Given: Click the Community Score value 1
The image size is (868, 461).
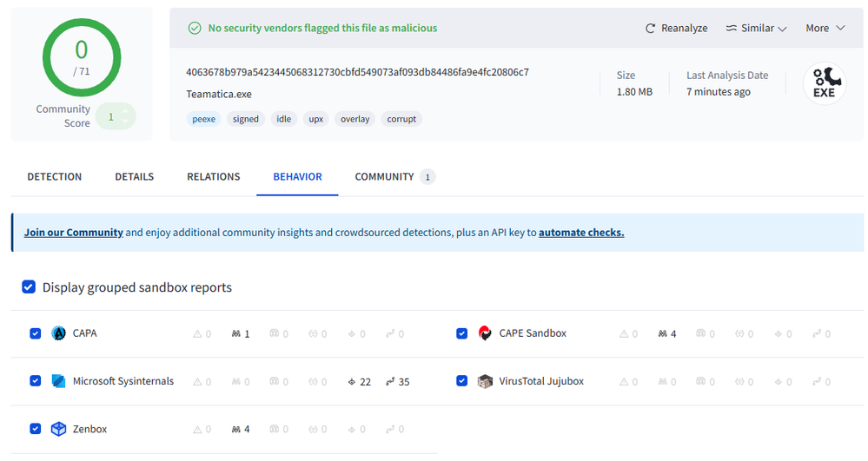Looking at the screenshot, I should [110, 117].
